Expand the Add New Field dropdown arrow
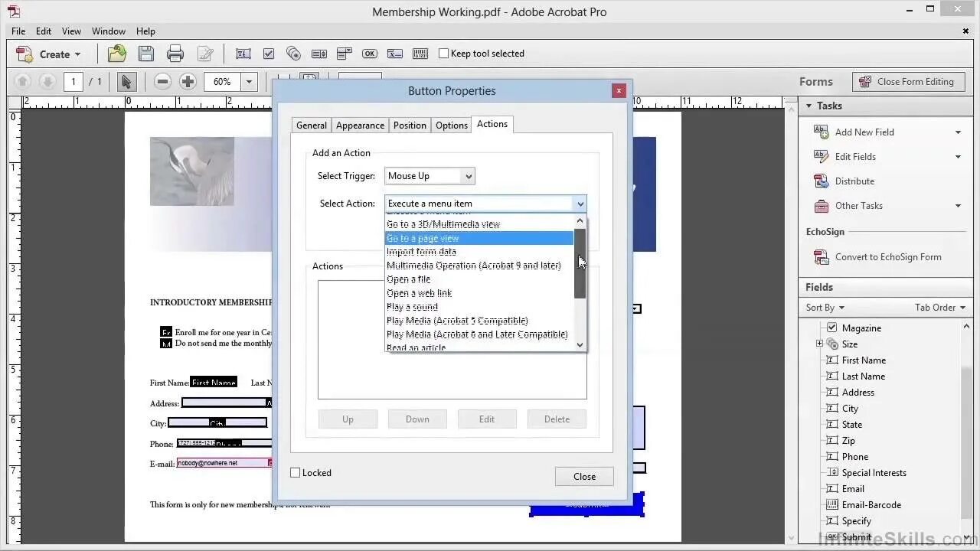 pos(958,132)
